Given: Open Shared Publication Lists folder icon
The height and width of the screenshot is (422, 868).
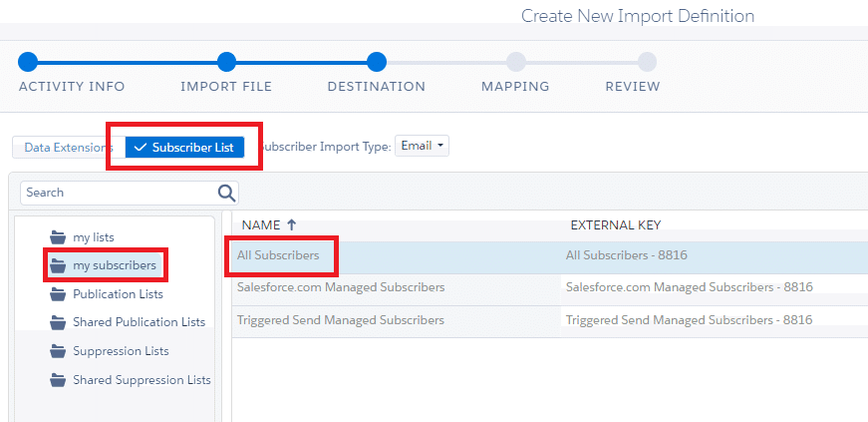Looking at the screenshot, I should [x=58, y=322].
